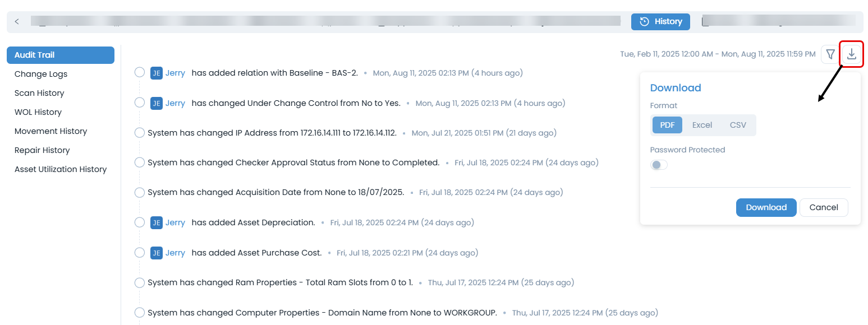The height and width of the screenshot is (325, 868).
Task: Switch to Scan History tab
Action: [x=39, y=93]
